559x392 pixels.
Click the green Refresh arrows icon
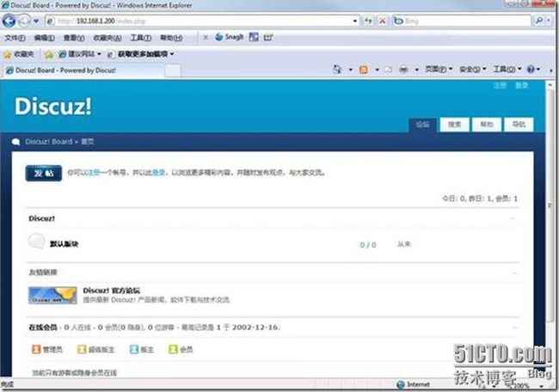368,21
